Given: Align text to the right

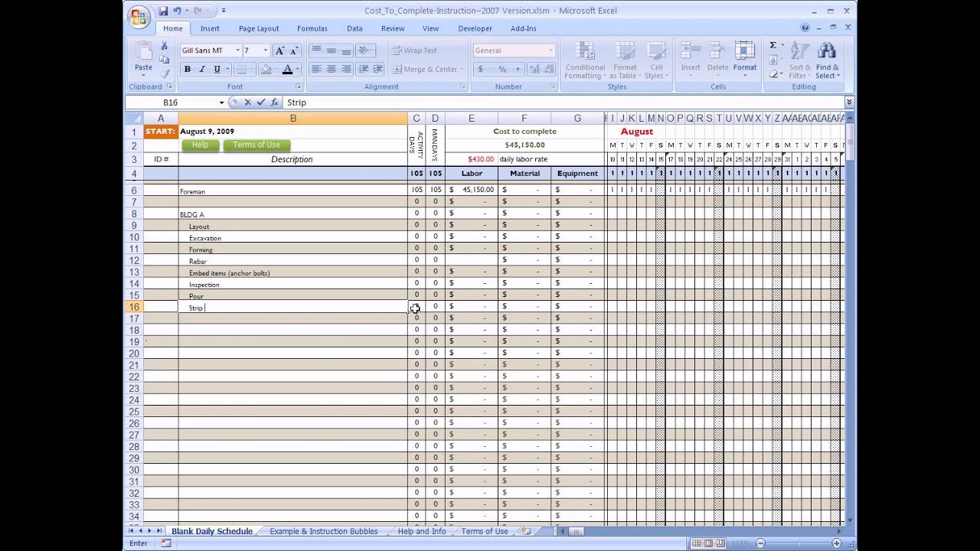Looking at the screenshot, I should (x=346, y=69).
